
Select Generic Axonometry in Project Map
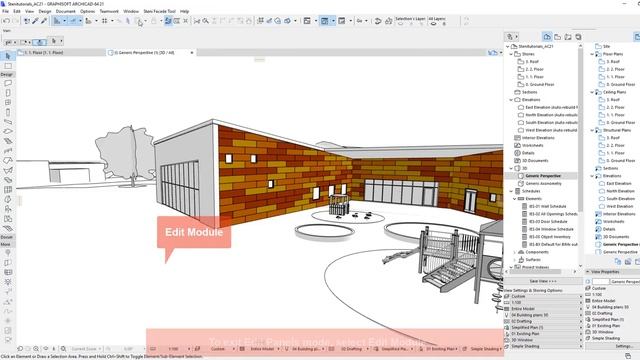[543, 184]
